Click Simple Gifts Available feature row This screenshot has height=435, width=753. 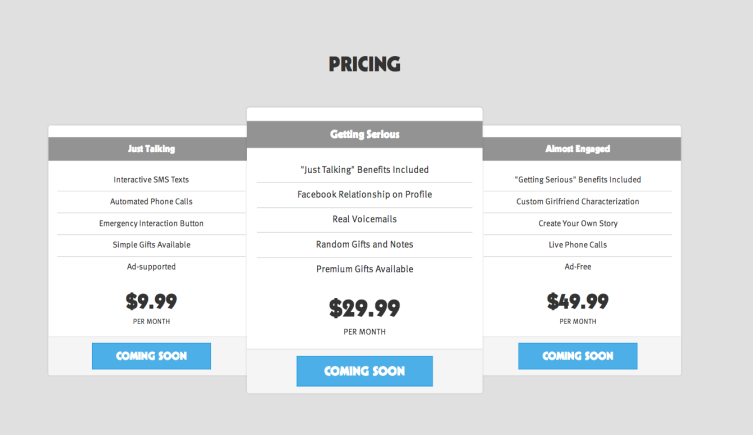[x=151, y=245]
